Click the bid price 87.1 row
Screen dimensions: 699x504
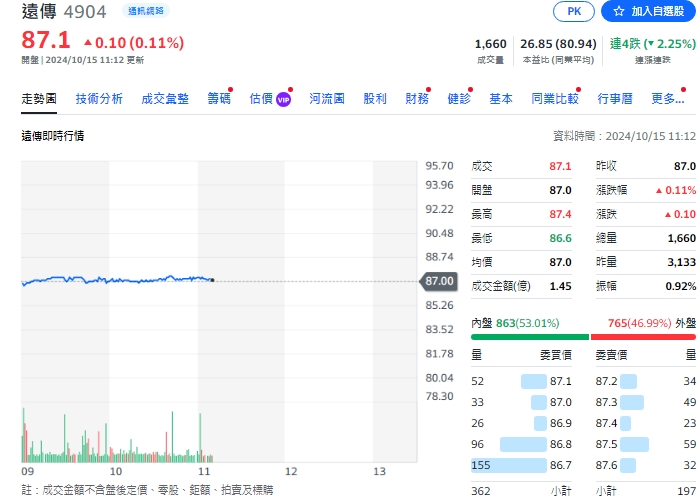point(521,381)
